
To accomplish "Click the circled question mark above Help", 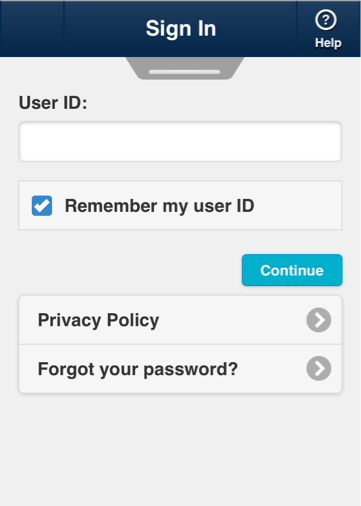I will (x=326, y=20).
